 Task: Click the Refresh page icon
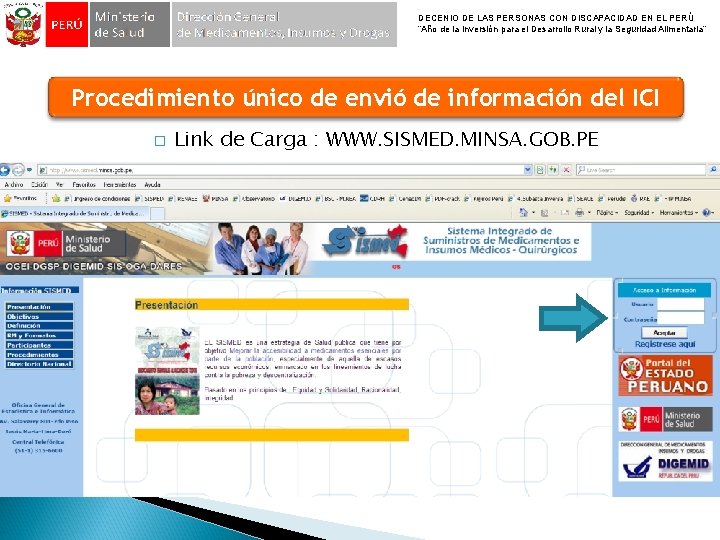point(553,170)
